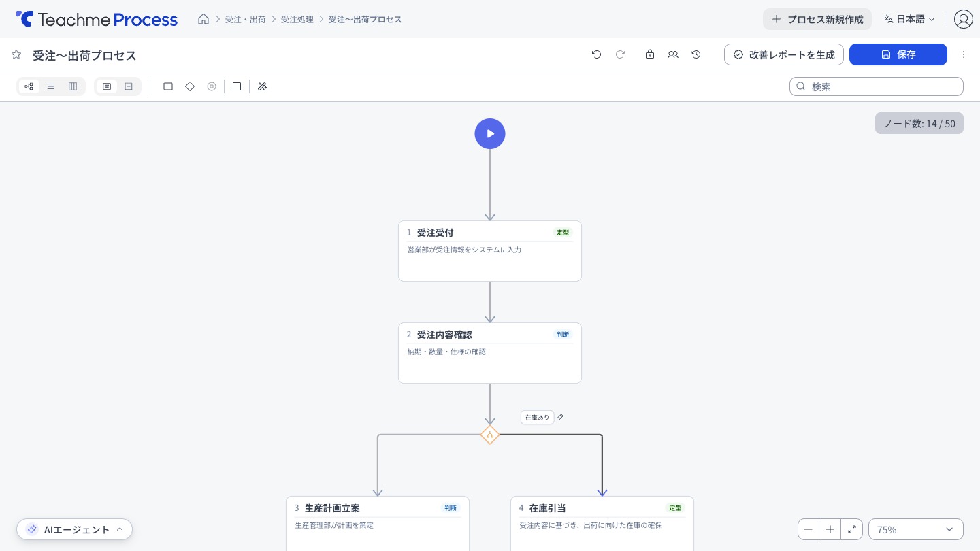Edit the 在庫あり branch label pencil
Viewport: 980px width, 551px height.
pos(560,417)
